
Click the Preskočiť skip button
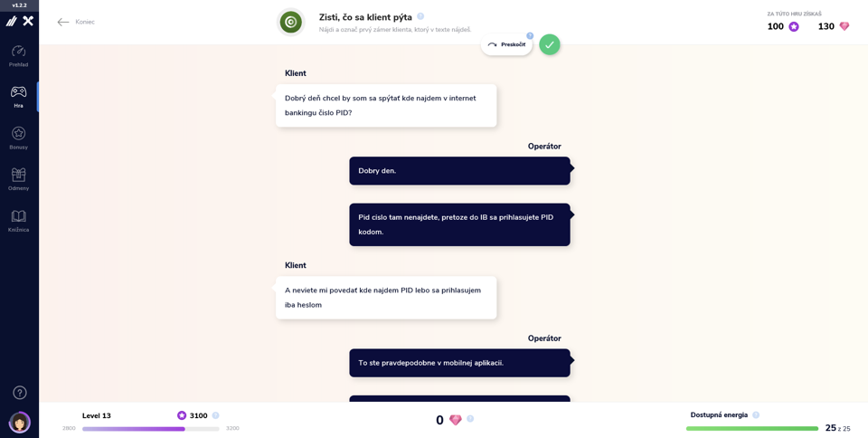tap(506, 45)
